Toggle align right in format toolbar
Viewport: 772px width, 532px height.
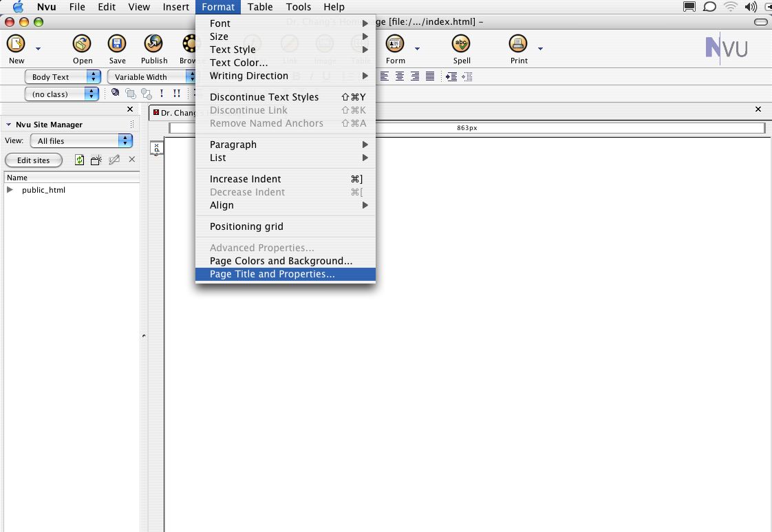pyautogui.click(x=415, y=76)
